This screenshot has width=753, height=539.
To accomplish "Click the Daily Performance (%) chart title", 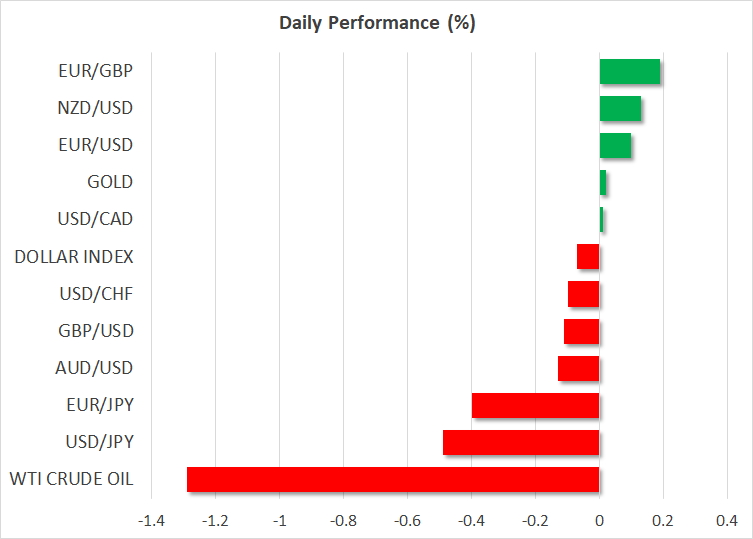I will [x=376, y=23].
